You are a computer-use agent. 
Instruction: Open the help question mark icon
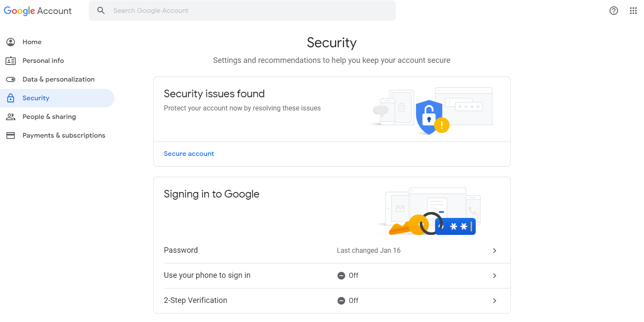(x=613, y=11)
